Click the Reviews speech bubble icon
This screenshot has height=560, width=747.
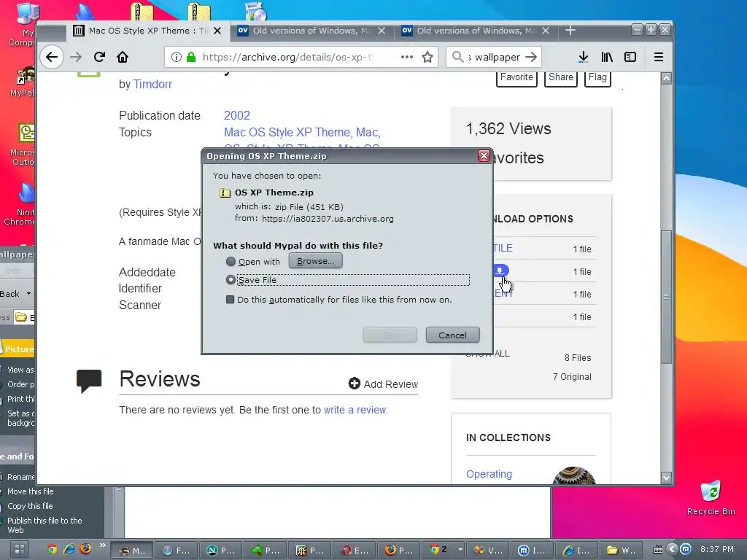(89, 381)
